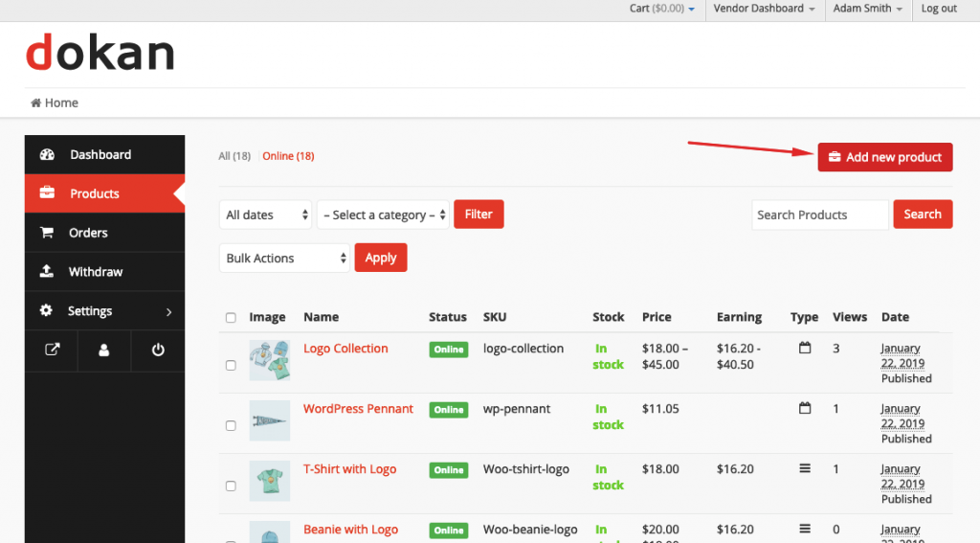This screenshot has width=980, height=543.
Task: Open the Logo Collection product link
Action: pyautogui.click(x=345, y=349)
